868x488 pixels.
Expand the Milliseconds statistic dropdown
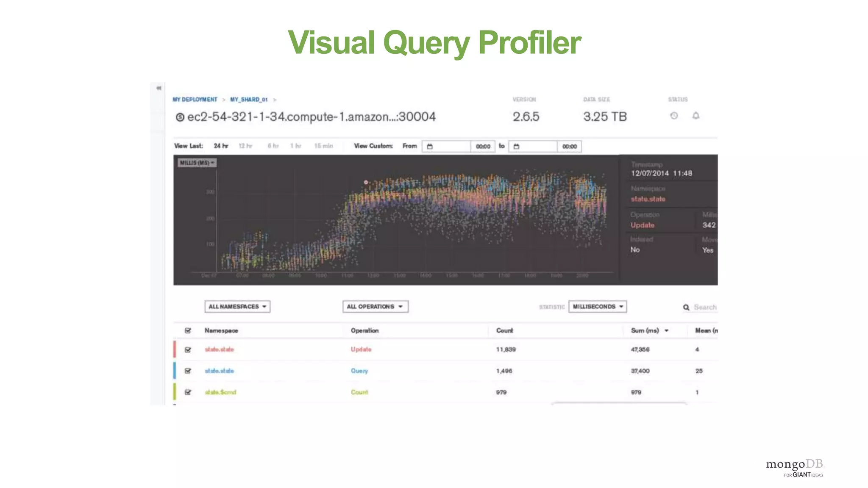pyautogui.click(x=597, y=306)
